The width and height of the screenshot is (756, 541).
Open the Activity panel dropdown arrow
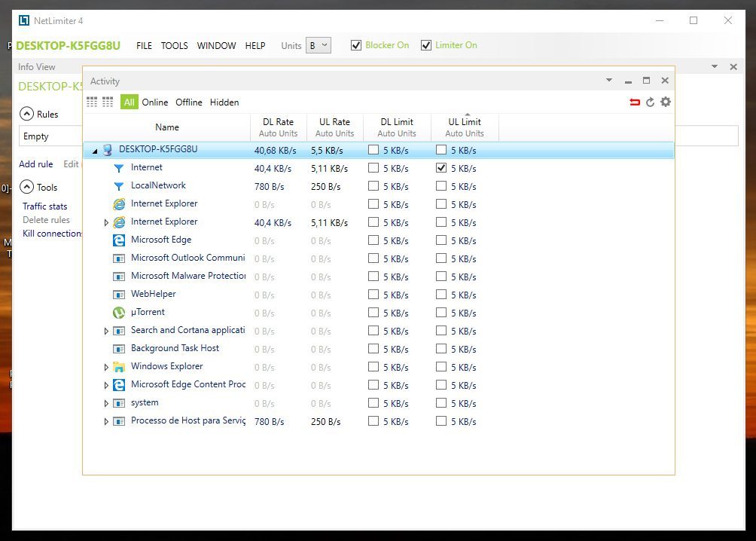tap(609, 80)
